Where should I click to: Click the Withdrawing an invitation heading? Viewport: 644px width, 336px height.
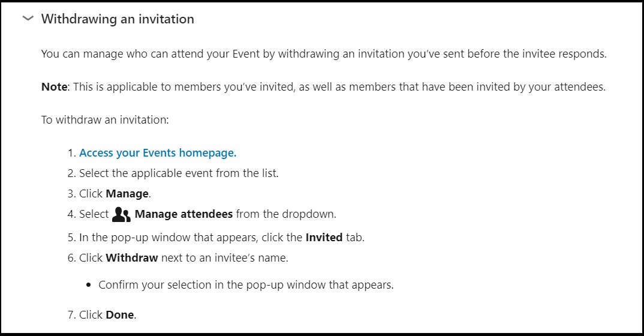(x=118, y=19)
